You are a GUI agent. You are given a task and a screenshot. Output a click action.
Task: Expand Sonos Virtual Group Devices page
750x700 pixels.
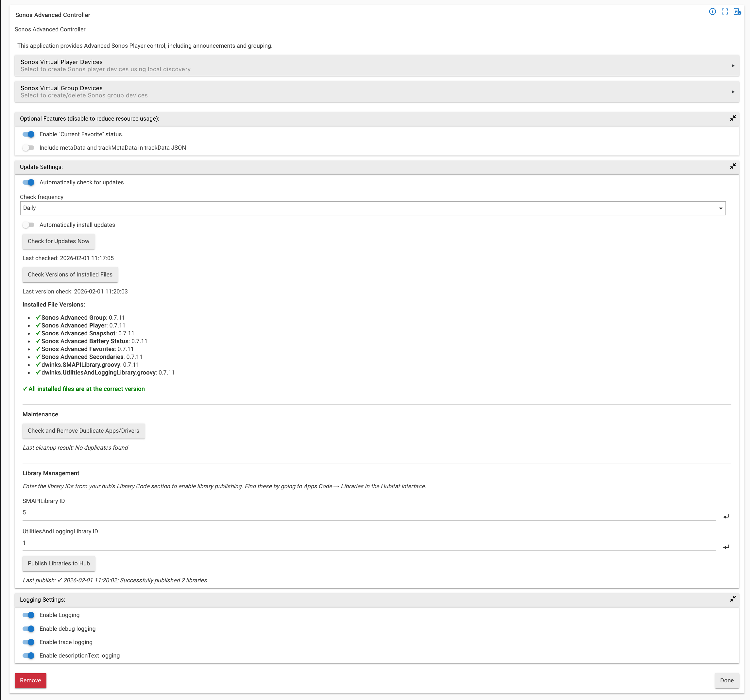pos(376,92)
